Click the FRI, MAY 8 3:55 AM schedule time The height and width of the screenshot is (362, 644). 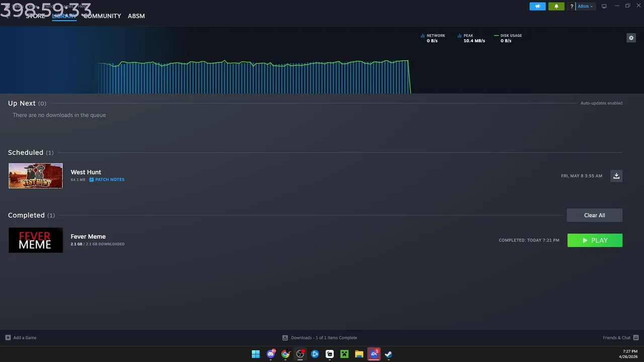(582, 176)
